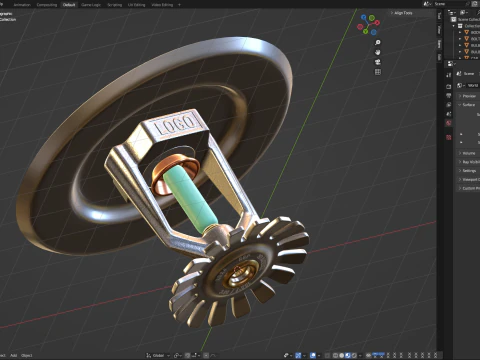This screenshot has height=360, width=480.
Task: Click the BODY object mesh icon
Action: pos(467,32)
